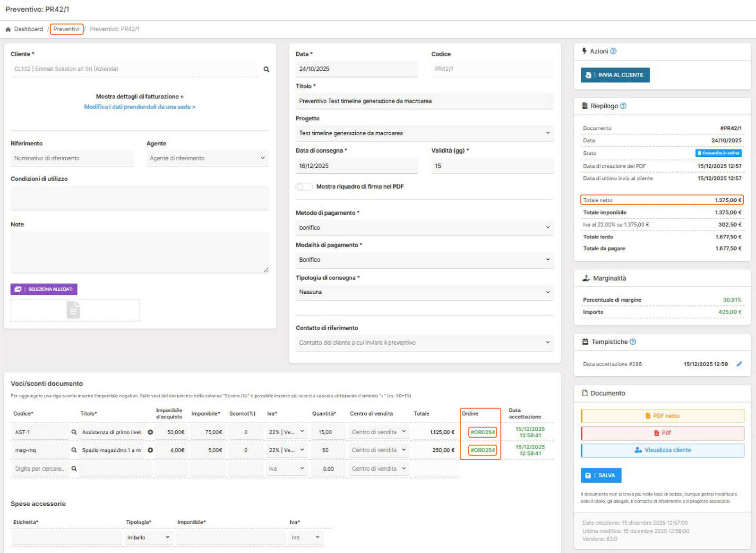The height and width of the screenshot is (553, 756).
Task: Go to Preventivi in the breadcrumb
Action: pyautogui.click(x=67, y=29)
